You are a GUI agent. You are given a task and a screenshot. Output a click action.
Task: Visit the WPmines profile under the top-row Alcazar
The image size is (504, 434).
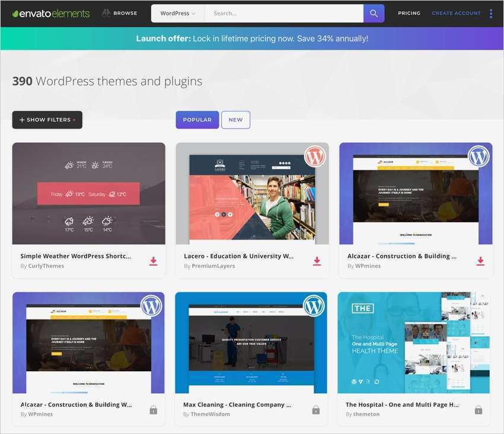[x=368, y=266]
